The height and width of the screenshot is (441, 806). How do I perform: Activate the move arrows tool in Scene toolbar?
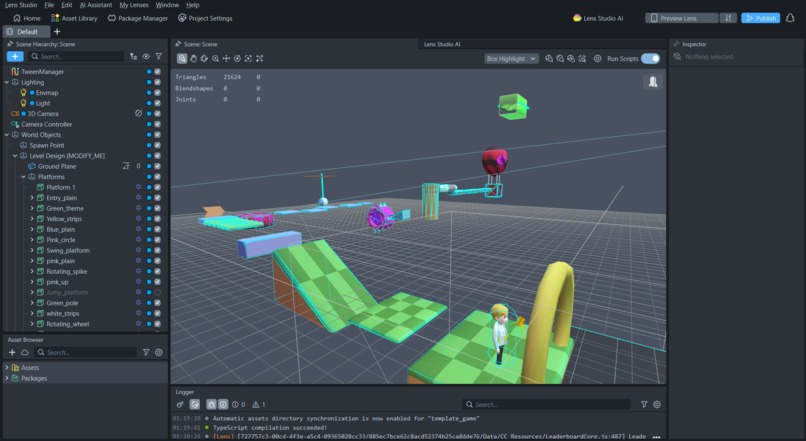coord(226,59)
